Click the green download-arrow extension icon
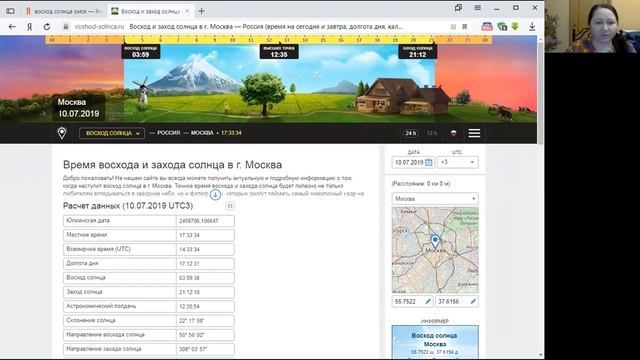This screenshot has width=640, height=360. click(x=515, y=27)
